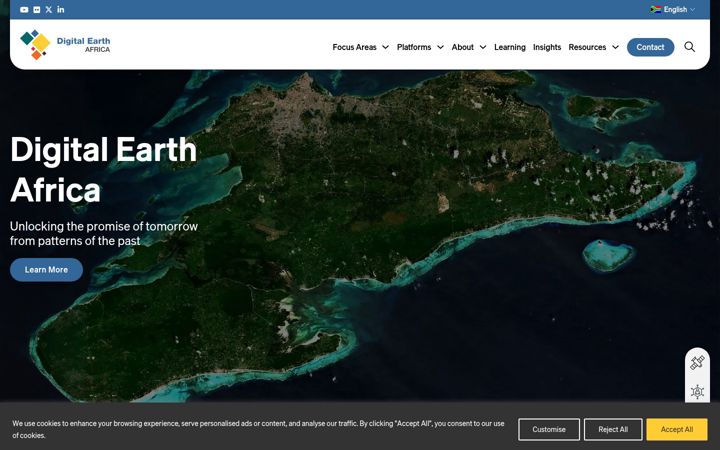Click the satellite icon in side widget
The height and width of the screenshot is (450, 720).
697,363
